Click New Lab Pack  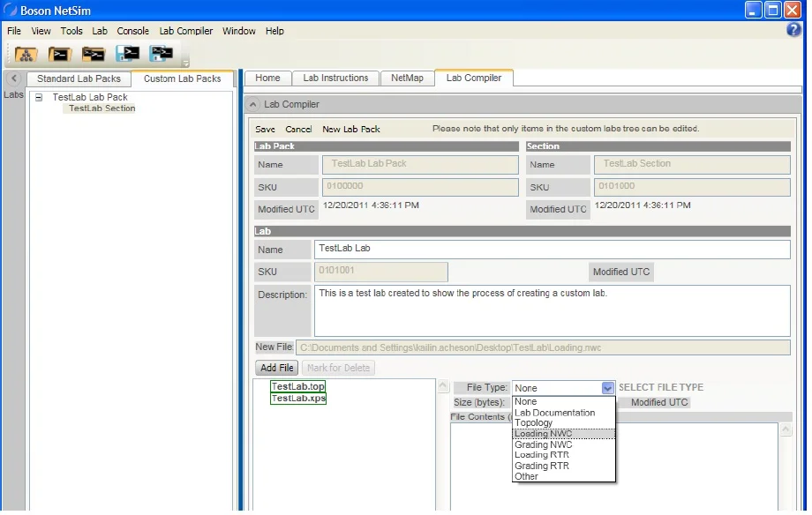[351, 129]
